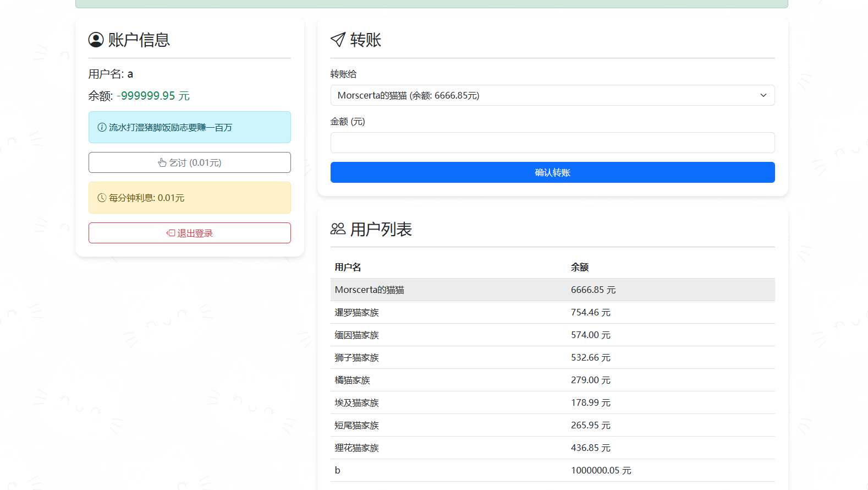Click the -999999.95 元 account balance value
Viewport: 868px width, 490px height.
(153, 96)
